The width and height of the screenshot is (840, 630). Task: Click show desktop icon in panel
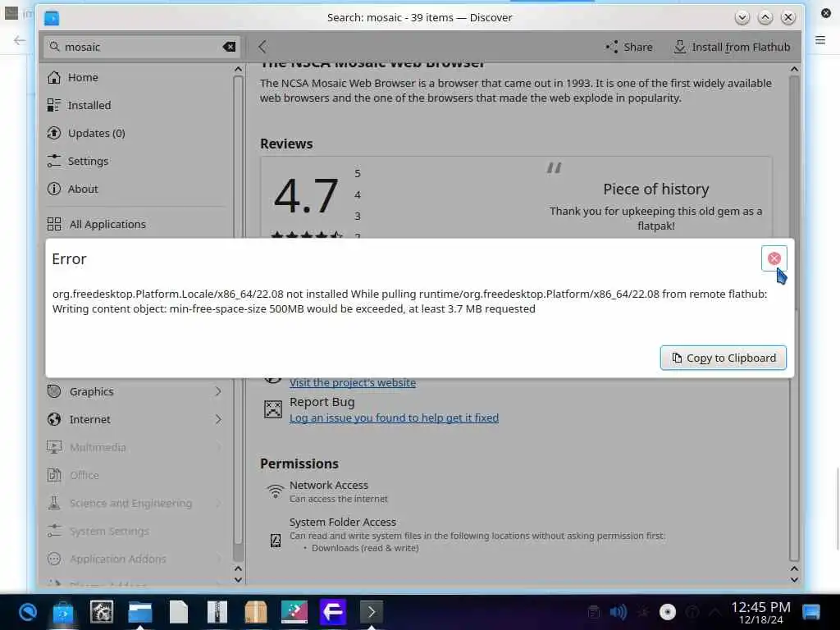point(811,612)
